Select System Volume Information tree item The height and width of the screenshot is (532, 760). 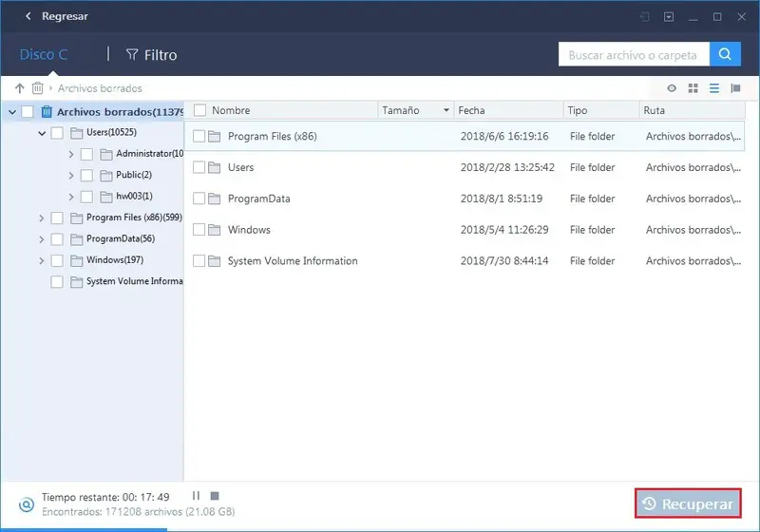point(134,281)
